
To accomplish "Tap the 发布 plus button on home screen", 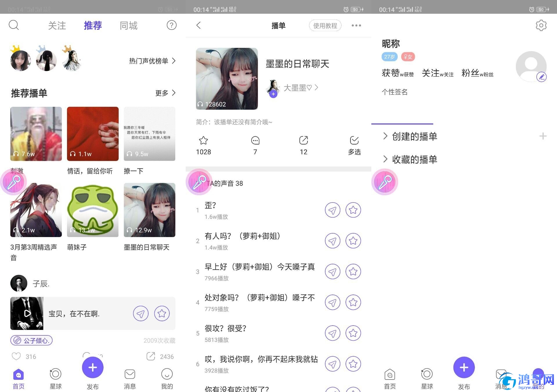I will point(93,367).
